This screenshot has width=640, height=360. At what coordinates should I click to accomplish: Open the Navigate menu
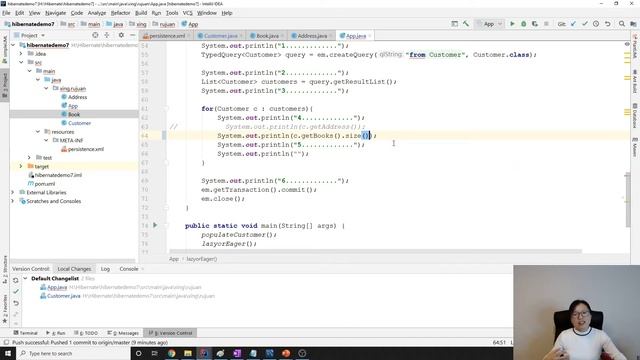coord(56,13)
